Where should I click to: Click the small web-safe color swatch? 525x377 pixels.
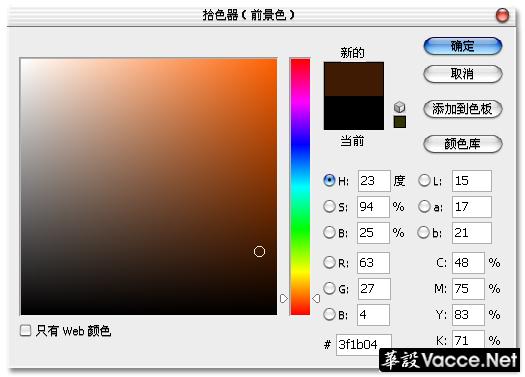pyautogui.click(x=400, y=122)
